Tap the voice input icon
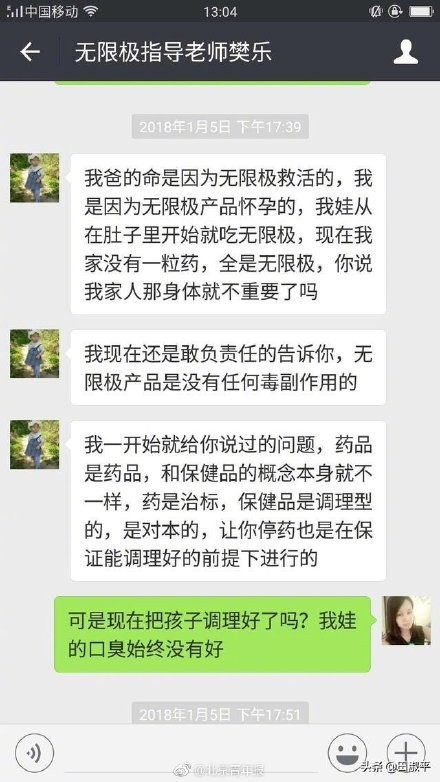Viewport: 440px width, 782px height. [34, 753]
